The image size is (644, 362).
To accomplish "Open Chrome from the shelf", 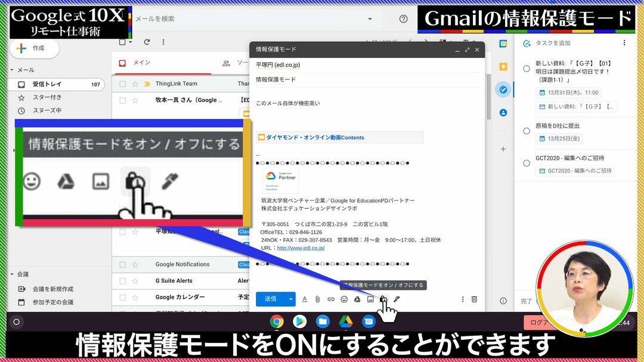I will pos(277,321).
